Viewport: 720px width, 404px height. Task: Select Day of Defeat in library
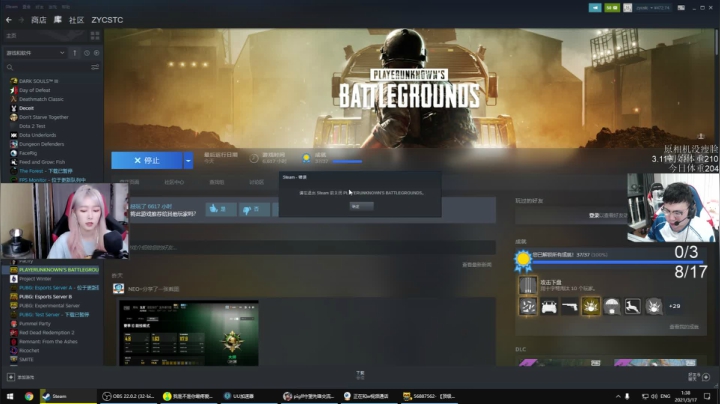pos(34,90)
